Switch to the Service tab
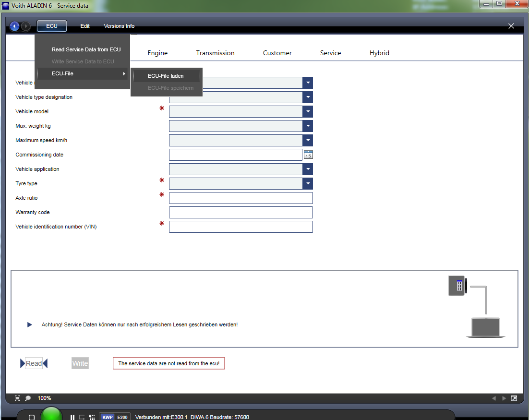This screenshot has width=529, height=420. (331, 53)
